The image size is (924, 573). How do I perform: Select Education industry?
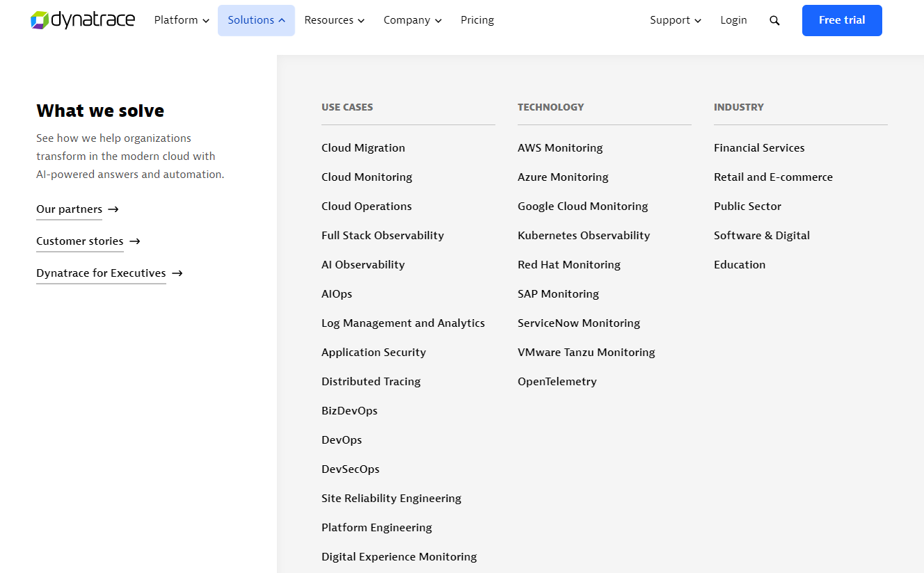pos(740,265)
